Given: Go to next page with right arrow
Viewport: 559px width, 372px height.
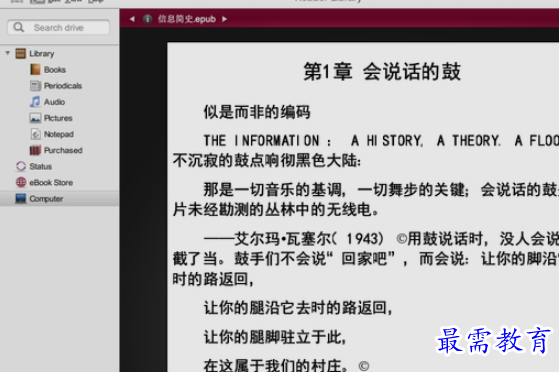Looking at the screenshot, I should coord(224,19).
